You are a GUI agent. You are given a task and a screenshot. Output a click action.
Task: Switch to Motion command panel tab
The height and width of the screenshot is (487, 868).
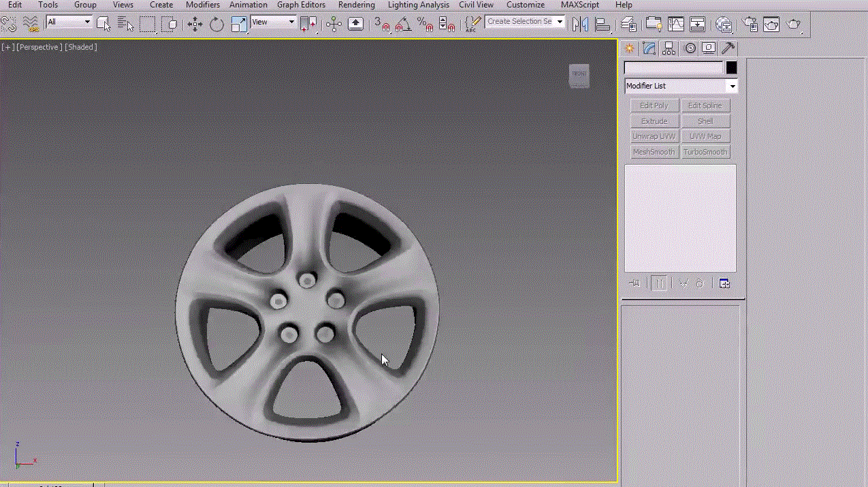point(690,48)
